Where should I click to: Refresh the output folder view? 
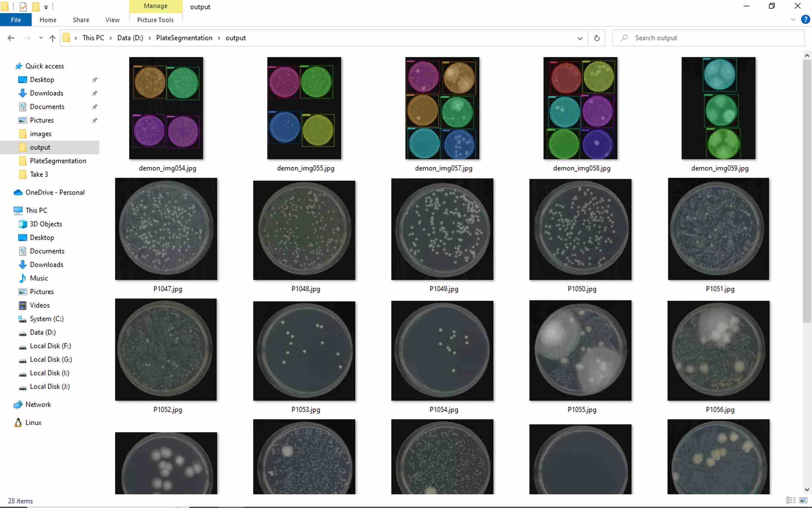click(x=597, y=38)
